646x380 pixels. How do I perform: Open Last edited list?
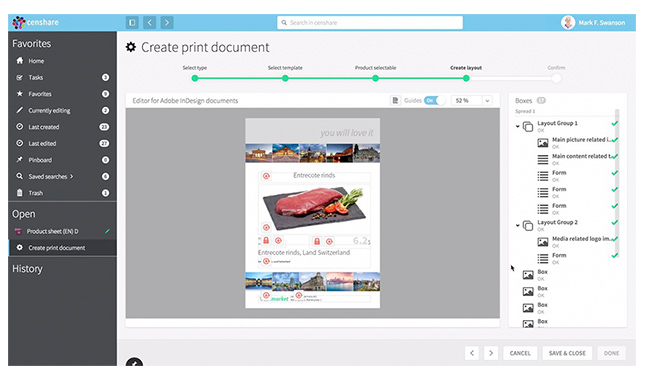click(42, 143)
